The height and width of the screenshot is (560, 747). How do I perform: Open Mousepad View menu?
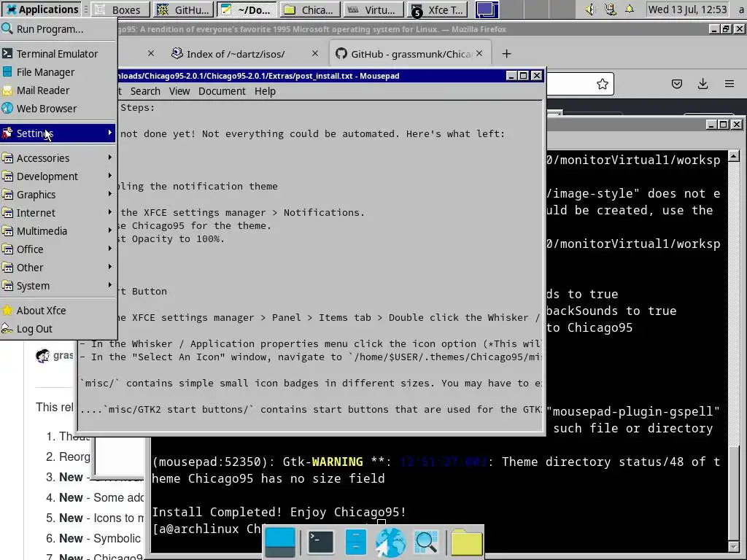[x=179, y=91]
